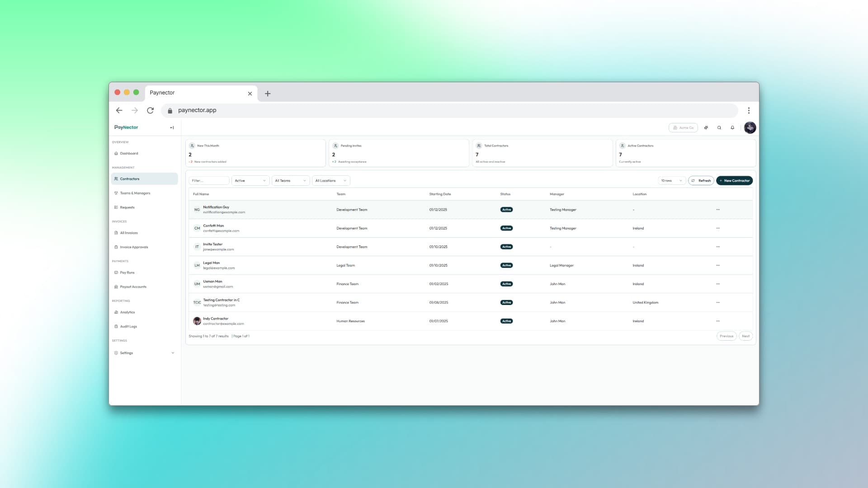Open the user profile avatar
The width and height of the screenshot is (868, 488).
click(750, 128)
